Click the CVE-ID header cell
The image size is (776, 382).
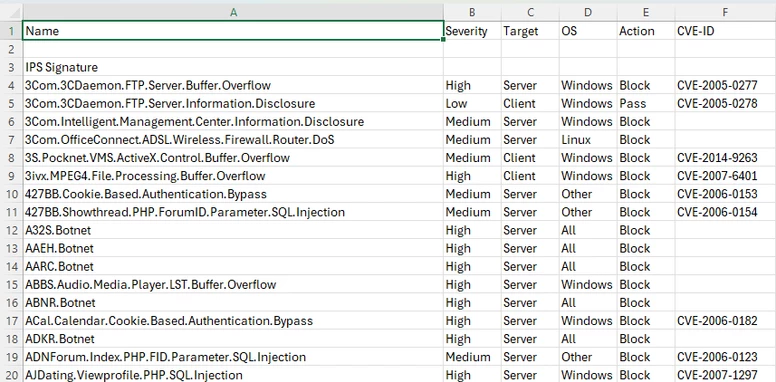pos(725,31)
